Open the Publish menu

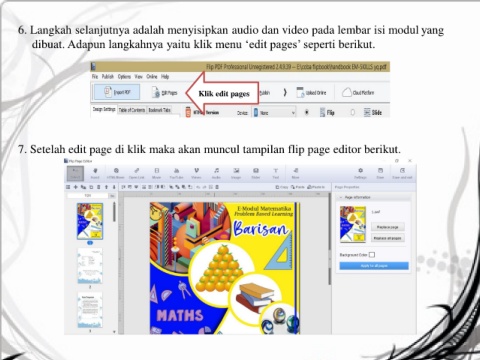coord(108,76)
